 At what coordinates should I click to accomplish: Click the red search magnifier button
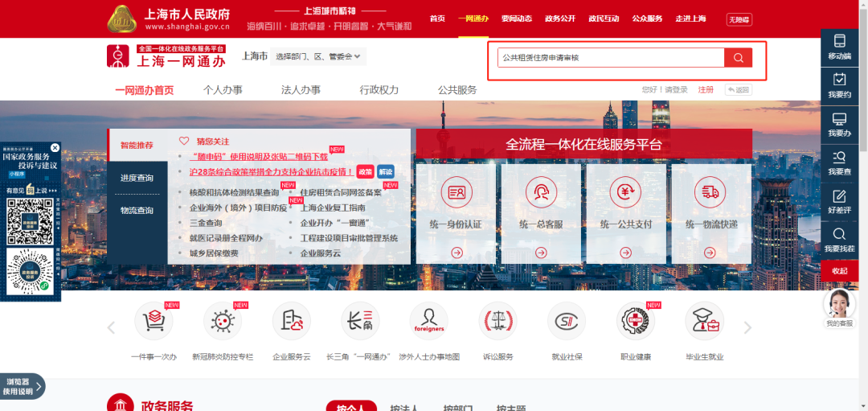tap(738, 58)
